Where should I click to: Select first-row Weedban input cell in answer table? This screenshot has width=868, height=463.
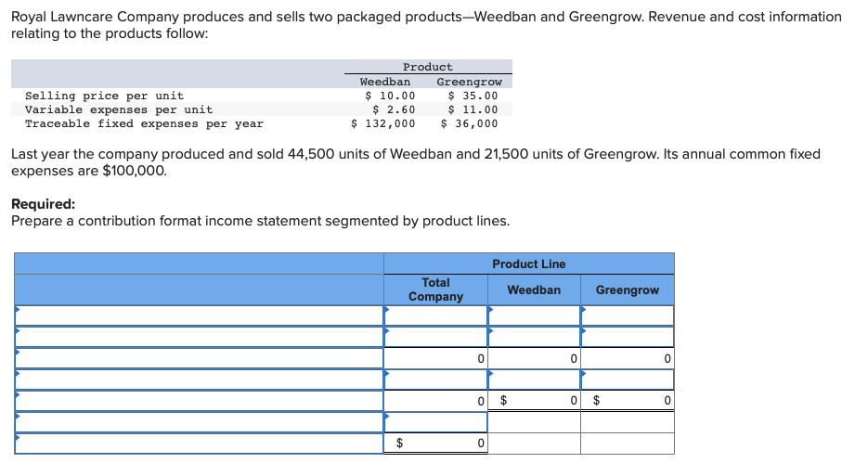coord(534,315)
